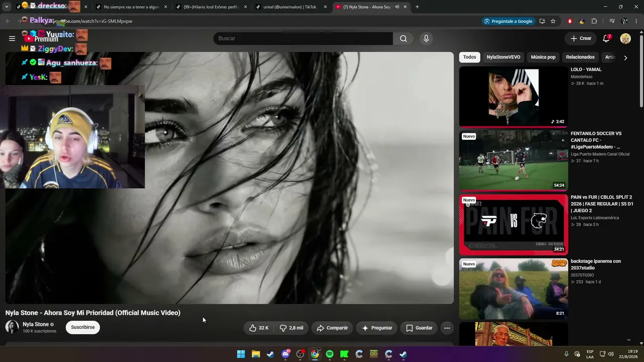Click the Crear button
The image size is (644, 362).
(581, 38)
